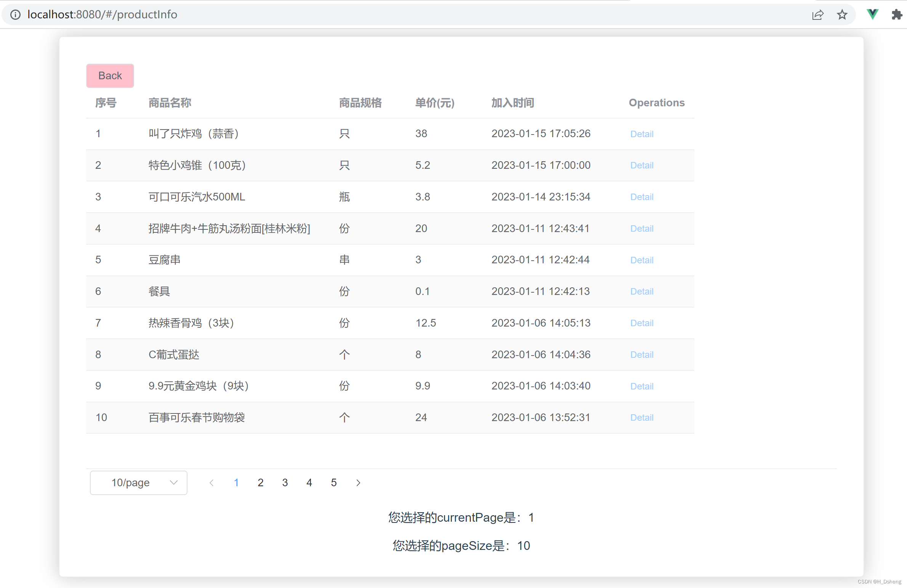Click product name 特色小鸡锥（100克）

[x=197, y=165]
